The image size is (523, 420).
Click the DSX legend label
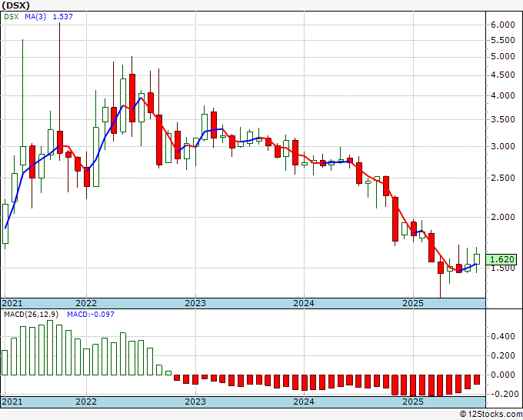[x=12, y=16]
